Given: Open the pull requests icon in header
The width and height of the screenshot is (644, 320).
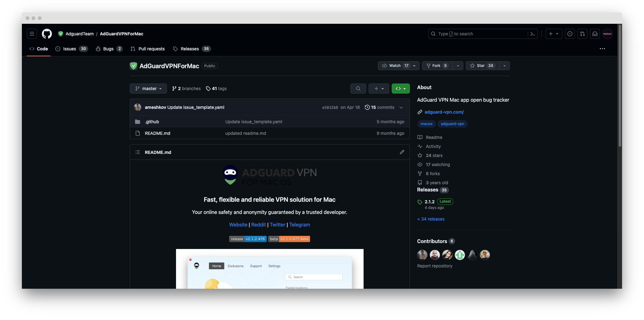Looking at the screenshot, I should (x=582, y=34).
